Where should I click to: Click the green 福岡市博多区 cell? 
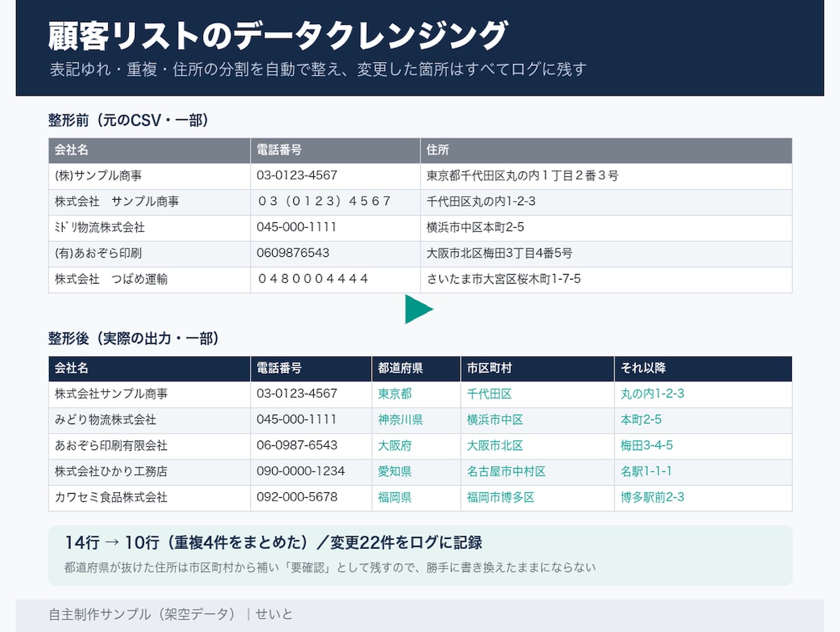coord(538,498)
